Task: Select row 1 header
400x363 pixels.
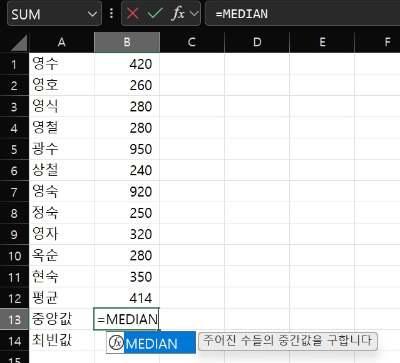Action: [x=14, y=64]
